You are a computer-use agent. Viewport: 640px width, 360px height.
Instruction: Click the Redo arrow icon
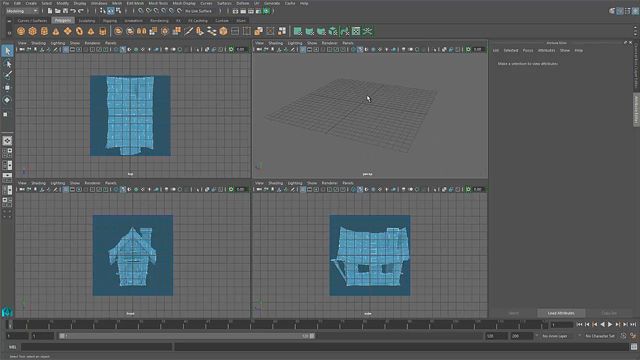coord(81,11)
